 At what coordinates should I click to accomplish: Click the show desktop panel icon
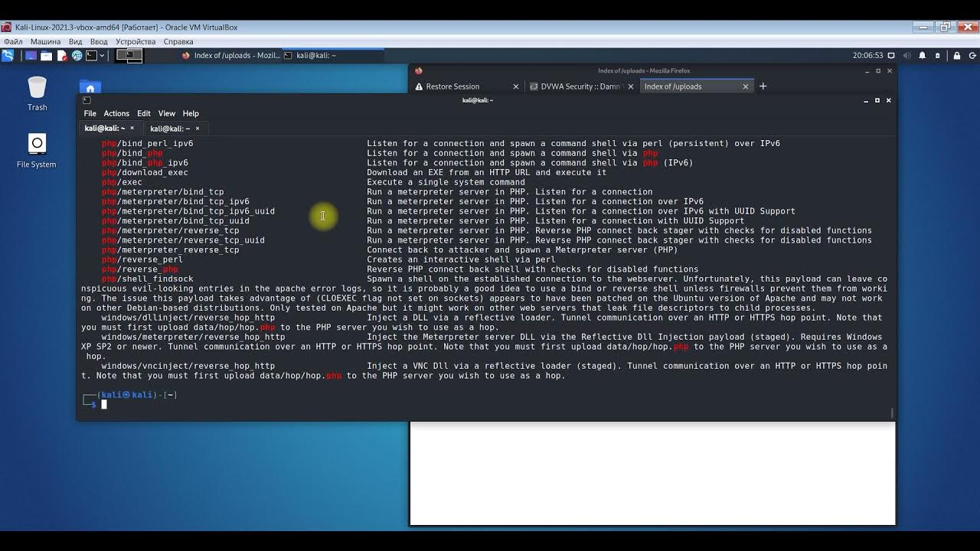31,55
